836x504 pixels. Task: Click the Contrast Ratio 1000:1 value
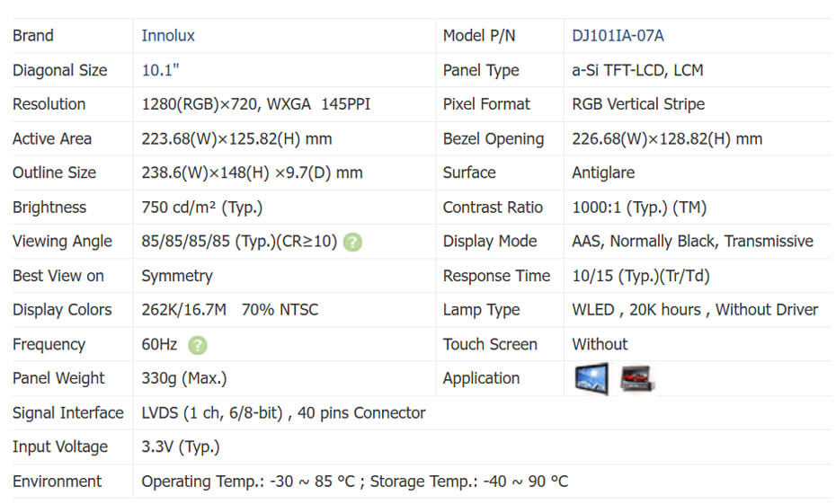[639, 208]
